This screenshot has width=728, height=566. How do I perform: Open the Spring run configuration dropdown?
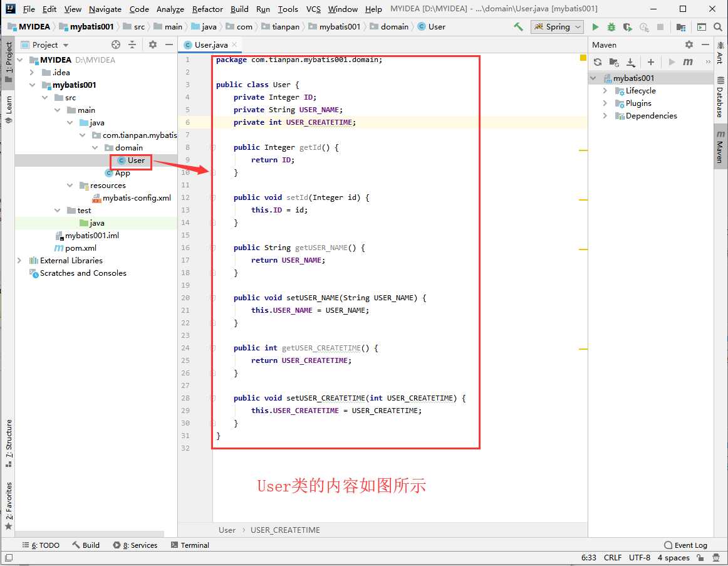click(557, 27)
